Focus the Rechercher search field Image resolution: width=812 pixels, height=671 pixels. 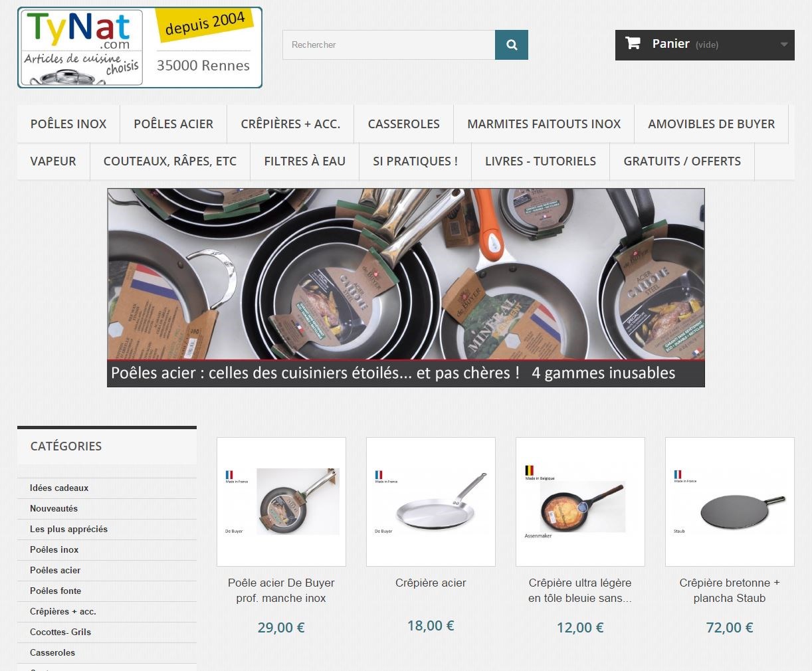(x=389, y=45)
